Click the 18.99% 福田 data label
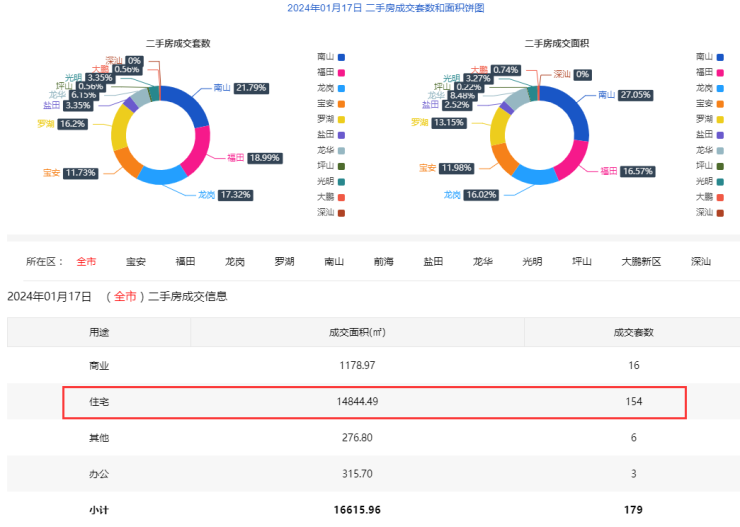This screenshot has width=740, height=527. pos(255,158)
